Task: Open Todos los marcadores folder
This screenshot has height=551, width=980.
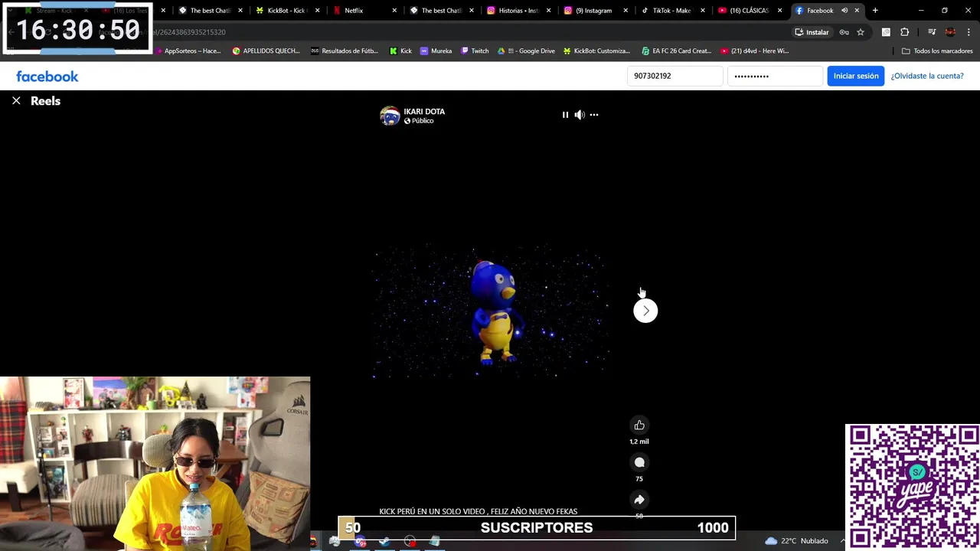Action: (937, 51)
